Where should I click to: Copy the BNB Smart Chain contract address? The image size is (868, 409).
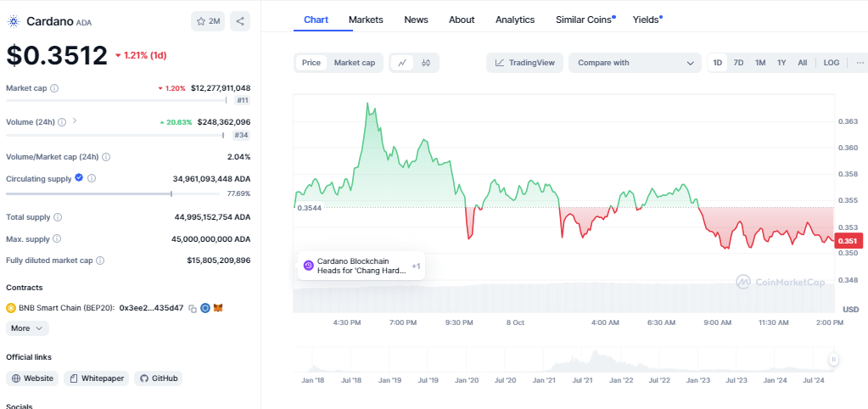(x=193, y=308)
